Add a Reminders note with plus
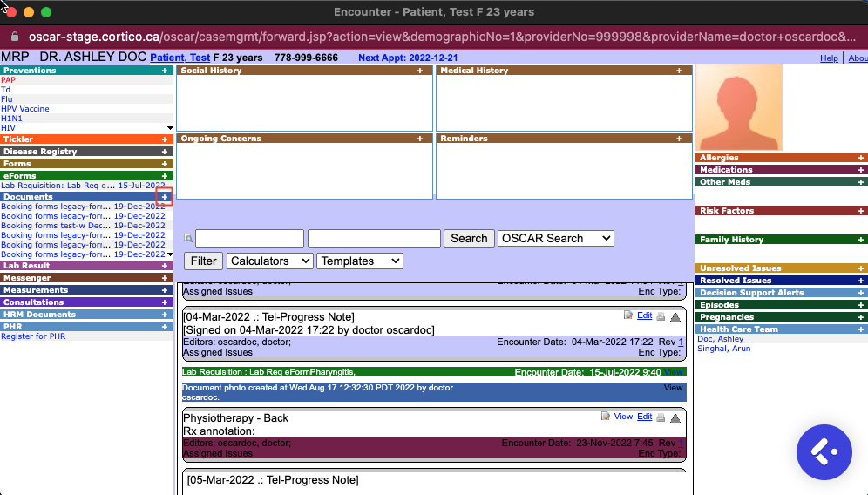868x495 pixels. click(x=679, y=139)
